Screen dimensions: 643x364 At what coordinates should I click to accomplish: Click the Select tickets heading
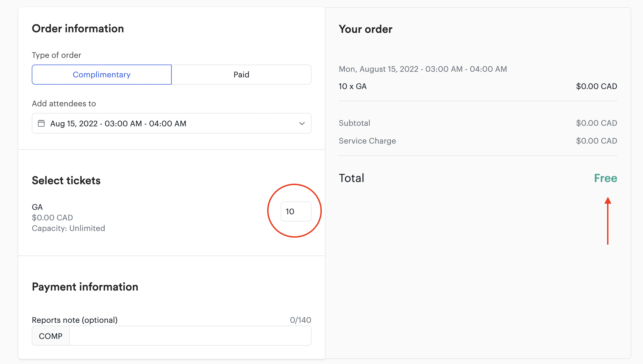pos(66,180)
